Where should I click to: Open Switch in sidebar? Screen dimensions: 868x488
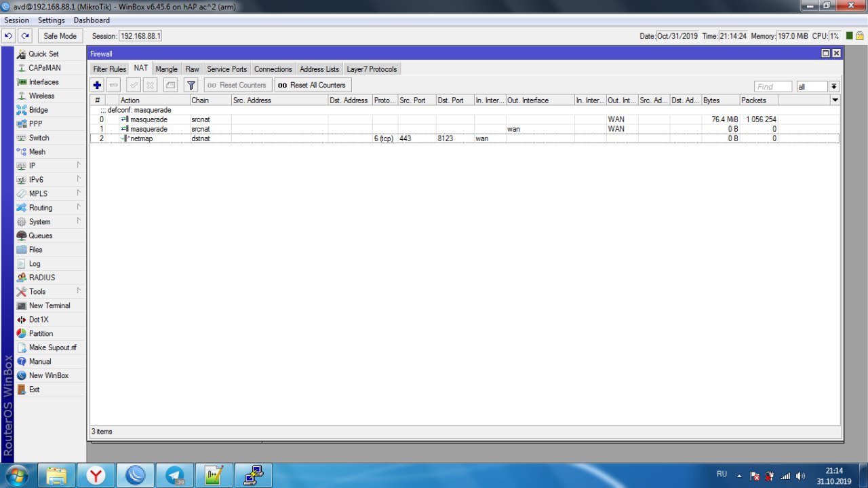click(x=51, y=138)
